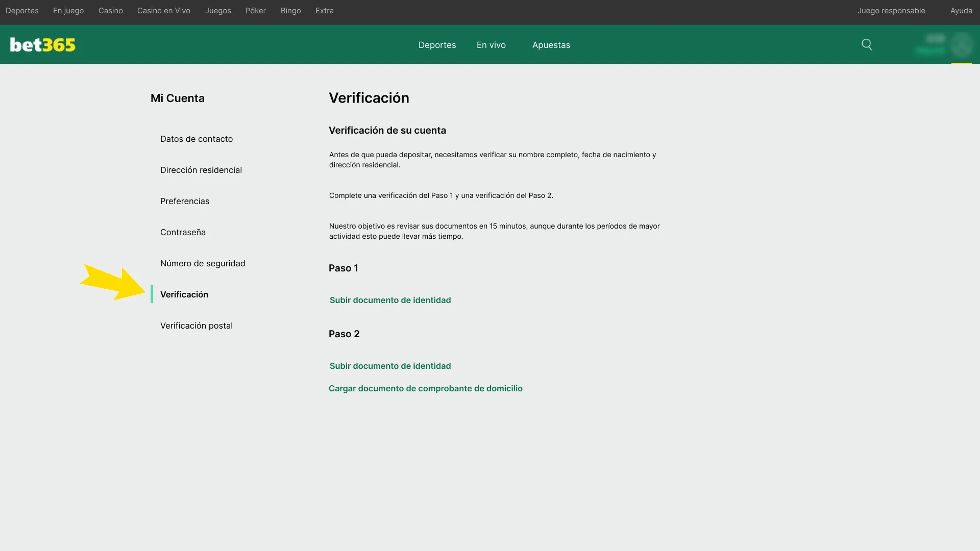Open Verificación postal
This screenshot has width=980, height=551.
point(197,325)
